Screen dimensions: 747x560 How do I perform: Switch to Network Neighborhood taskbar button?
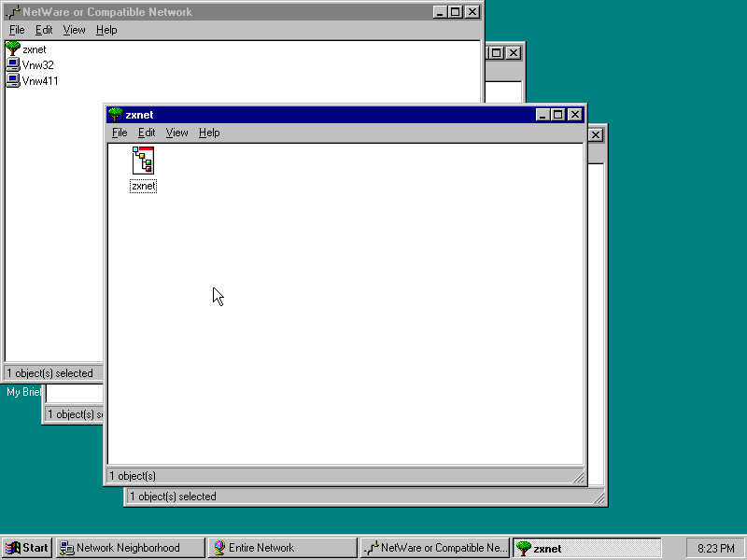[x=130, y=548]
